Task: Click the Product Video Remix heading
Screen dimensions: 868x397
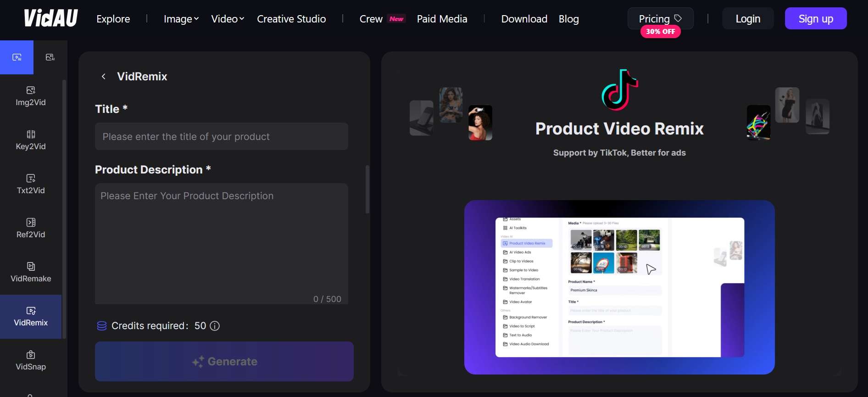Action: pos(619,129)
